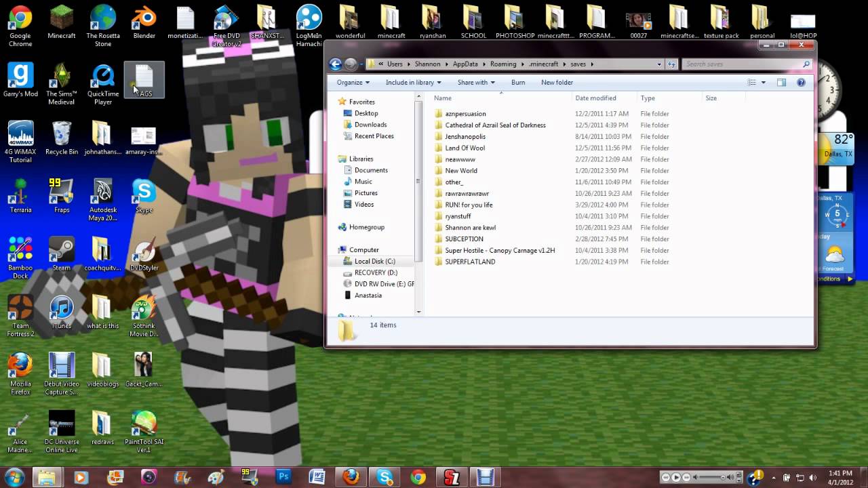Click the Burn toolbar button
Viewport: 868px width, 488px height.
click(x=518, y=83)
